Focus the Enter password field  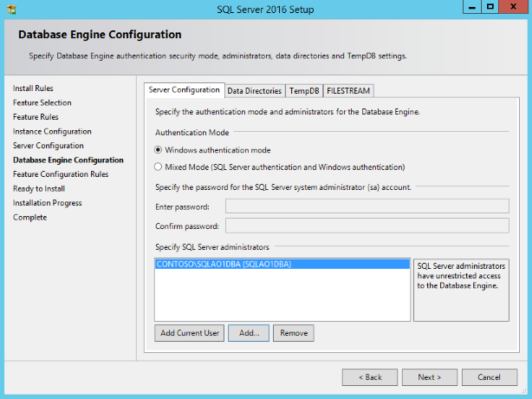tap(367, 206)
